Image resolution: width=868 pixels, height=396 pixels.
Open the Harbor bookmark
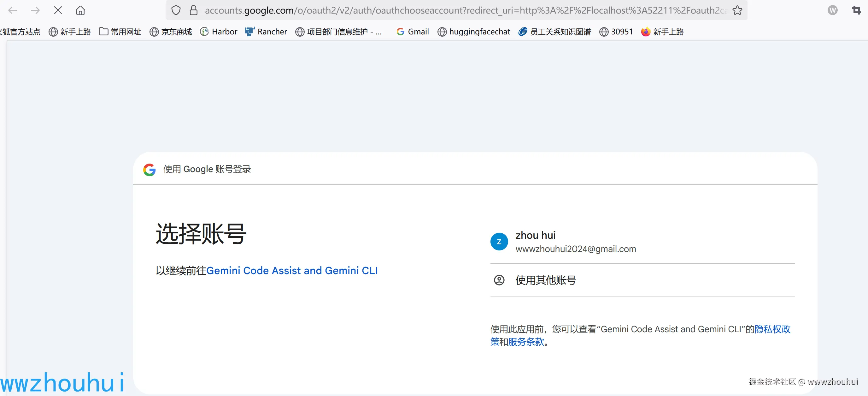tap(219, 32)
